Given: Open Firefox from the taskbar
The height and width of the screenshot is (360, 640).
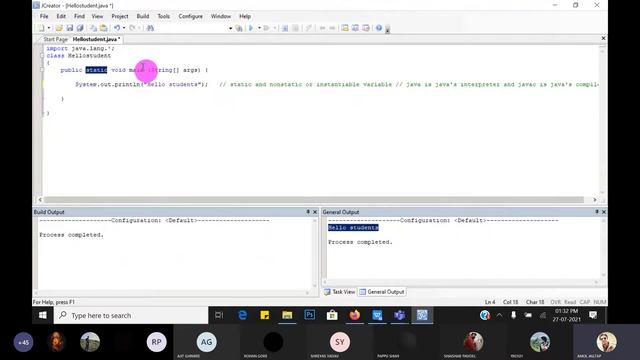Looking at the screenshot, I should 354,315.
